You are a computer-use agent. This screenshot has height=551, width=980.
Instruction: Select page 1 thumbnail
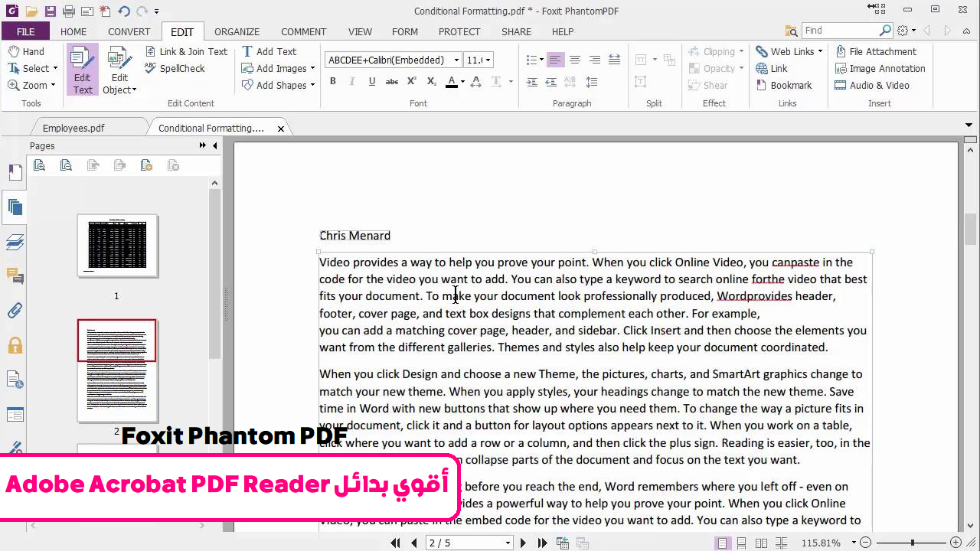tap(117, 246)
